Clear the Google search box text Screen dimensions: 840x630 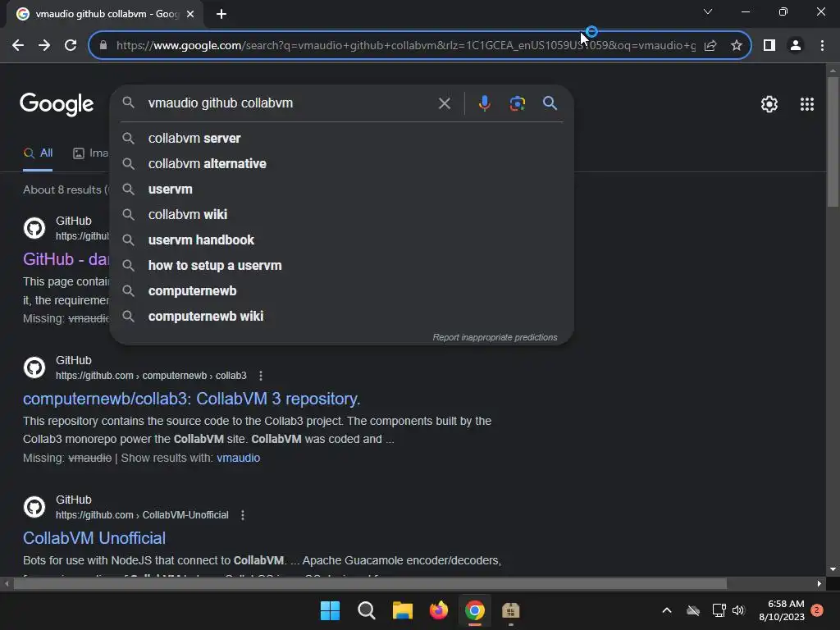coord(444,103)
